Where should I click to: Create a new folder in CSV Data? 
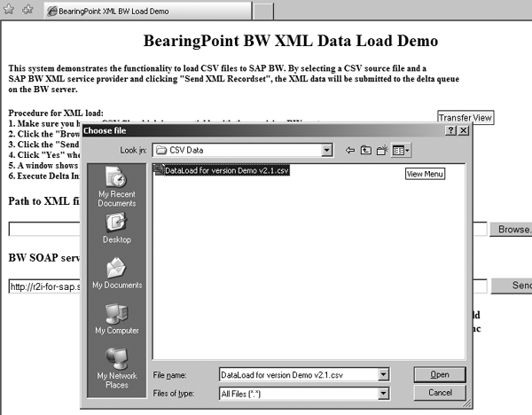point(381,151)
